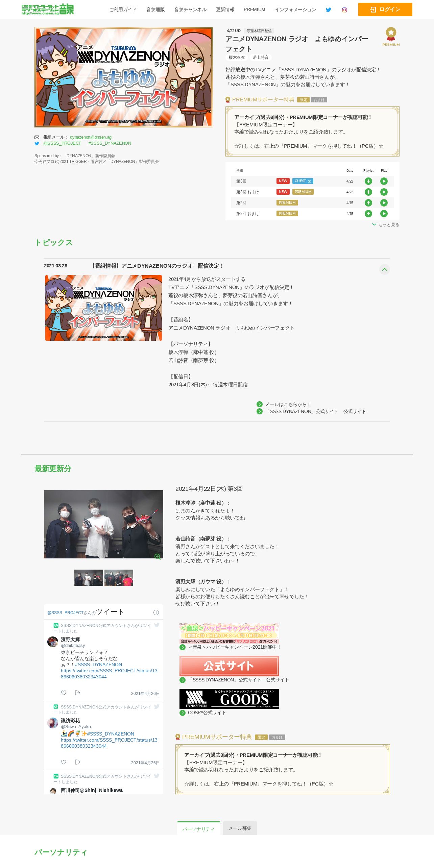Play the 第3回 おまけ episode
Image resolution: width=434 pixels, height=868 pixels.
[384, 192]
